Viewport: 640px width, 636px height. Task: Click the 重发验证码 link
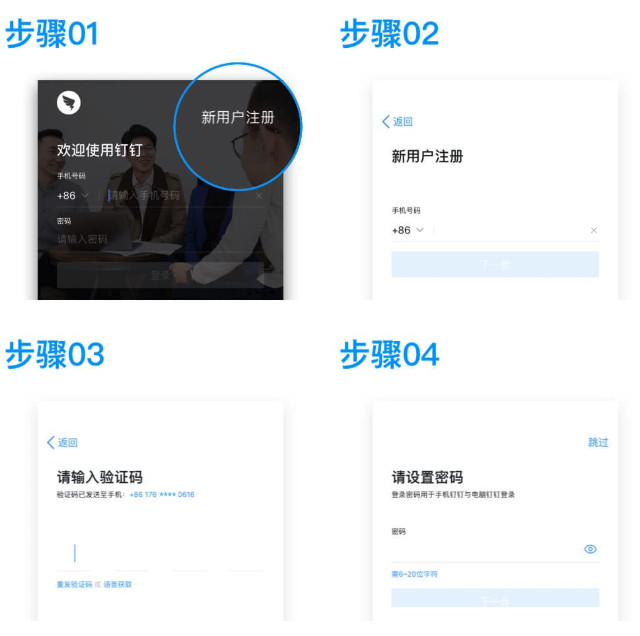tap(74, 585)
